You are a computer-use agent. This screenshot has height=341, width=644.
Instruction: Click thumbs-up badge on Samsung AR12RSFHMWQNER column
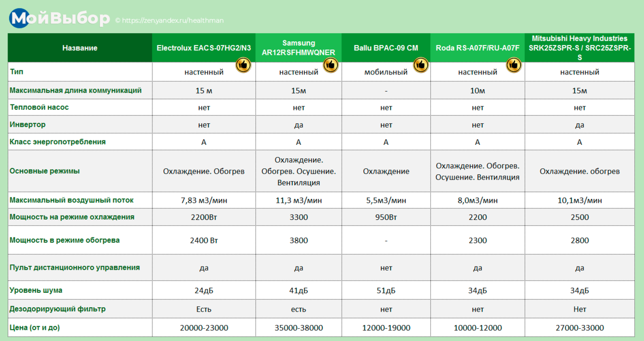click(x=330, y=65)
